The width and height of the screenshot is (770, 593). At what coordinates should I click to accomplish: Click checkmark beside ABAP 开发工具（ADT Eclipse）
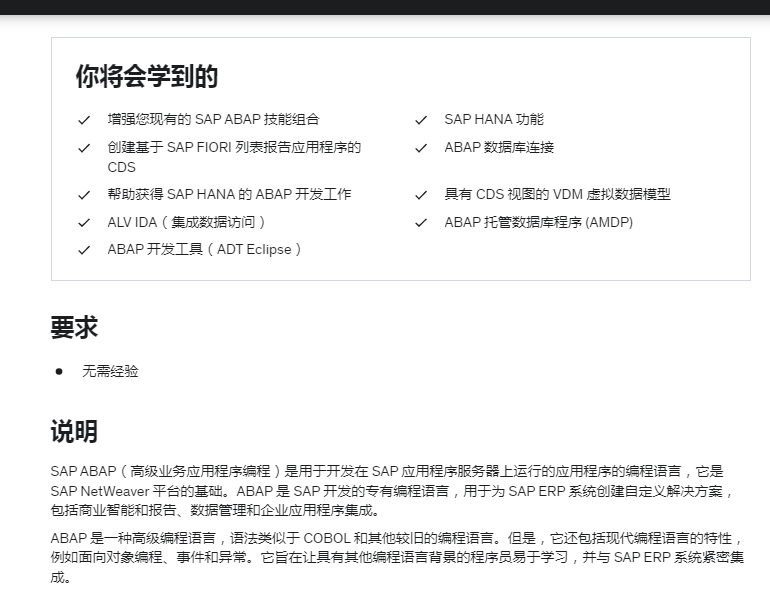84,250
